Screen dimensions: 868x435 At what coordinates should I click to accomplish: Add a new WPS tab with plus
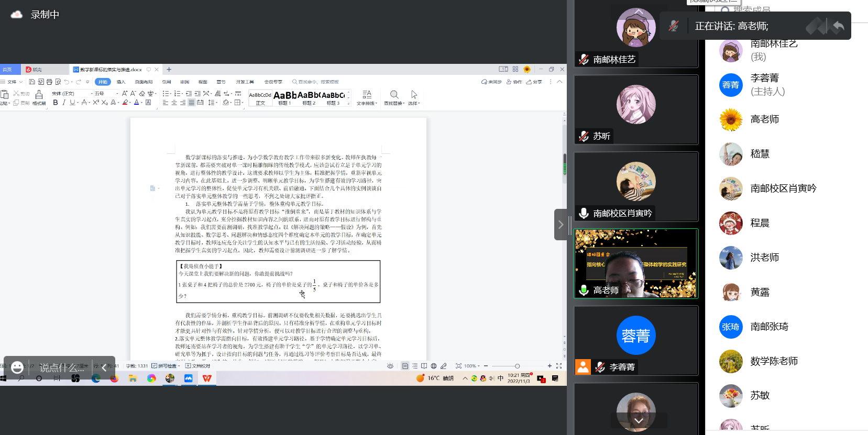point(169,69)
